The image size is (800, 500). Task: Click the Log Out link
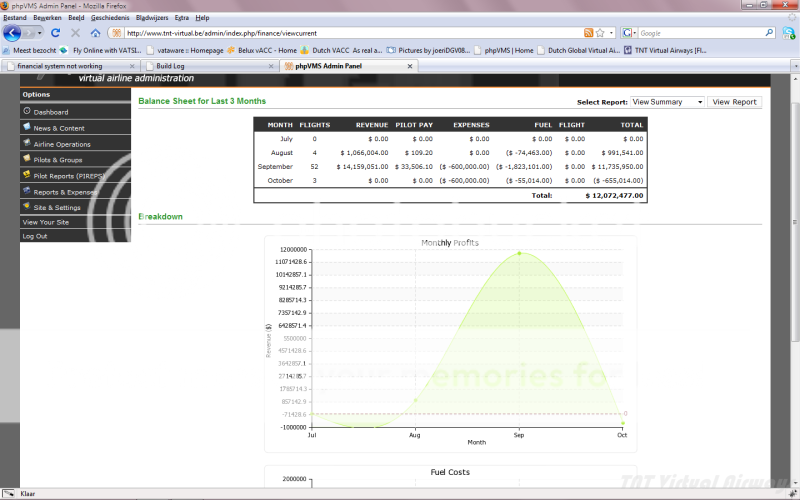tap(35, 236)
